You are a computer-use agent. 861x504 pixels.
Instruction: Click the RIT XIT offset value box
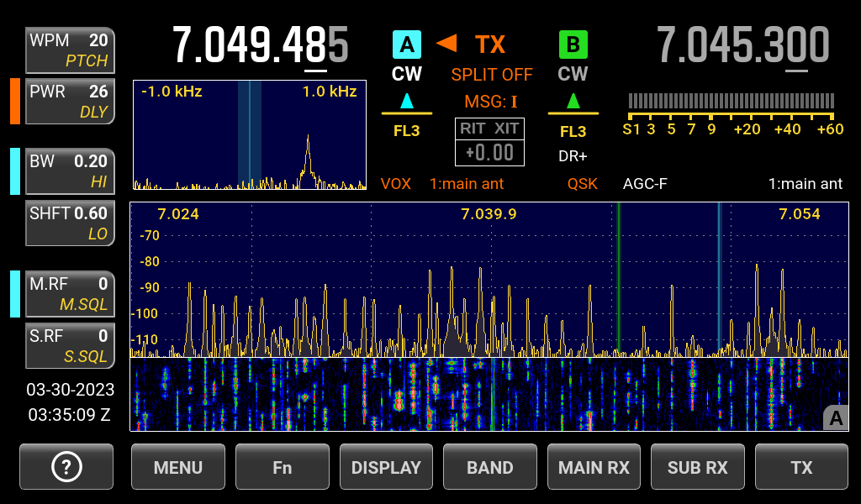tap(490, 152)
